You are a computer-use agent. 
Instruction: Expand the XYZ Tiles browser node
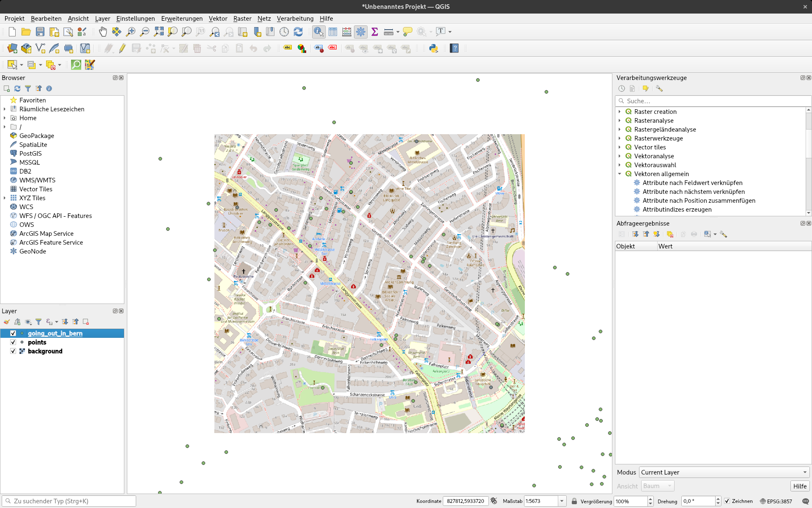[x=5, y=198]
